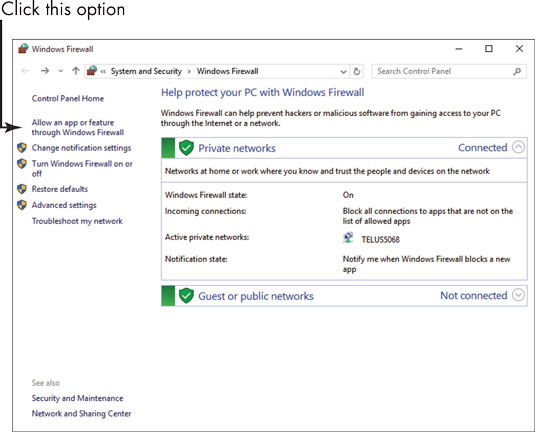535x432 pixels.
Task: Click shield icon beside Advanced settings
Action: [x=22, y=205]
